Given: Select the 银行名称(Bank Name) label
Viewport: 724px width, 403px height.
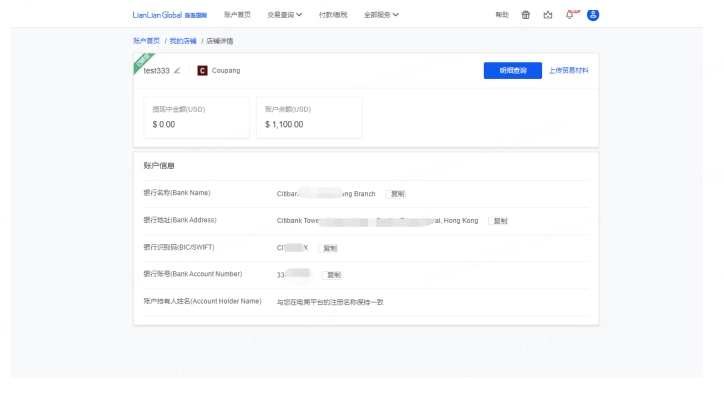Looking at the screenshot, I should click(177, 193).
